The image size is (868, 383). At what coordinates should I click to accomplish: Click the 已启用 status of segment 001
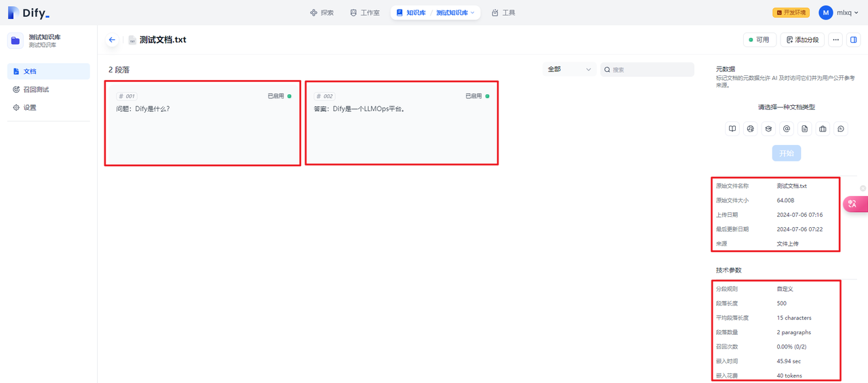click(x=279, y=96)
